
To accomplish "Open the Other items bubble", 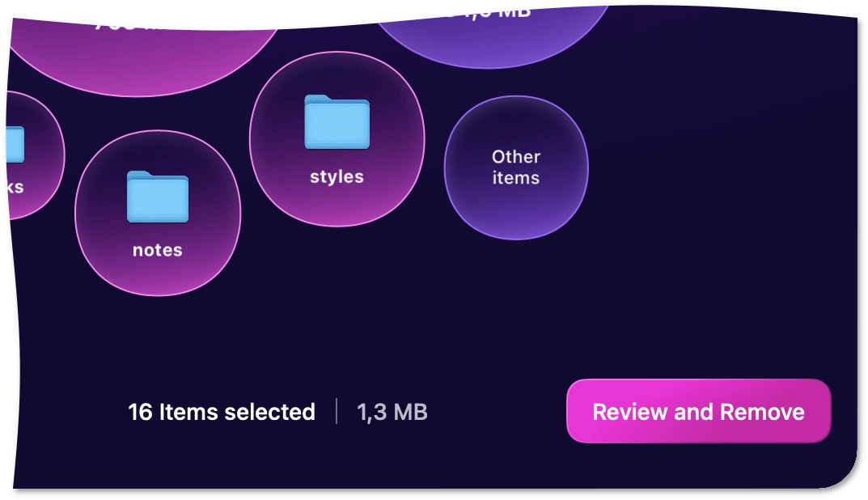I will tap(516, 167).
